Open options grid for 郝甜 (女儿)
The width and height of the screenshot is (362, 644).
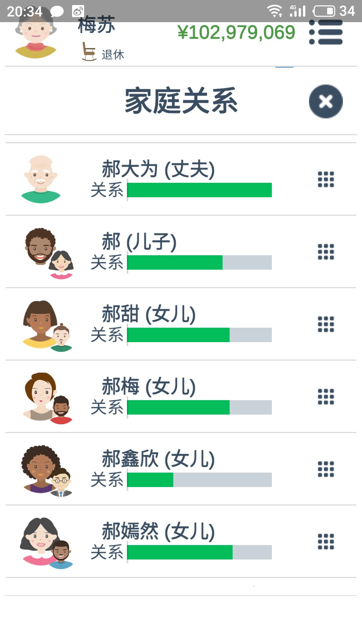coord(326,324)
